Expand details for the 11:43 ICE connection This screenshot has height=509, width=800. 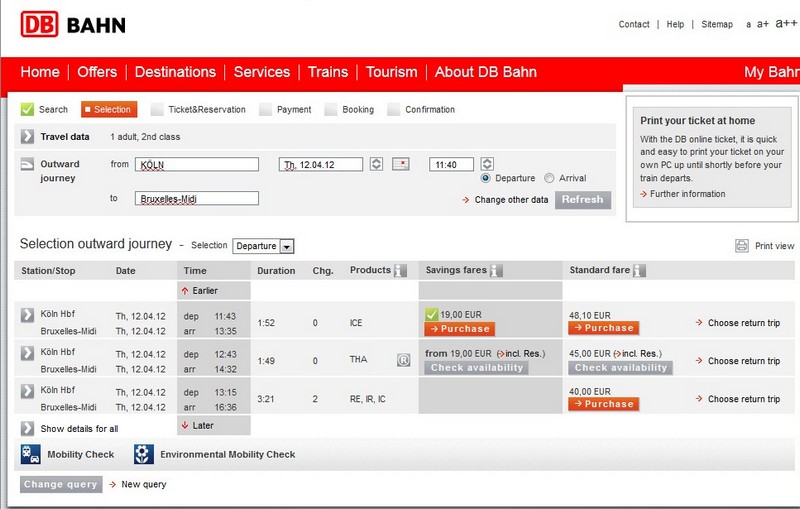click(x=27, y=315)
